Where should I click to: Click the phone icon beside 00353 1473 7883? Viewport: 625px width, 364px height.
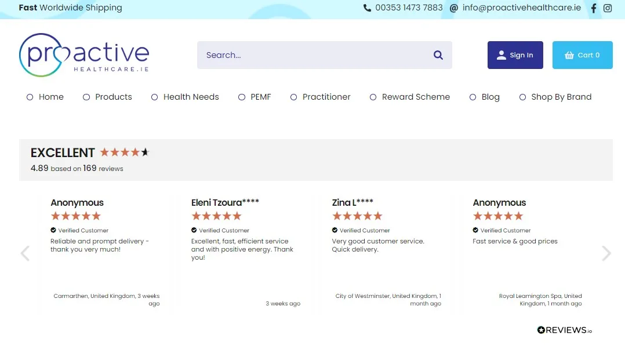point(367,8)
